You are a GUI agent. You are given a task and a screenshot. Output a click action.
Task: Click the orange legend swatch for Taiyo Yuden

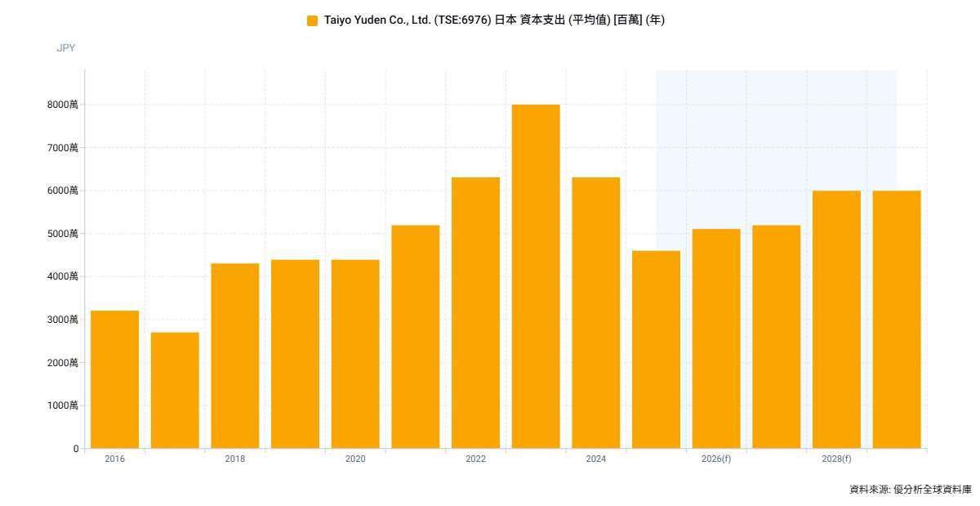pyautogui.click(x=312, y=20)
